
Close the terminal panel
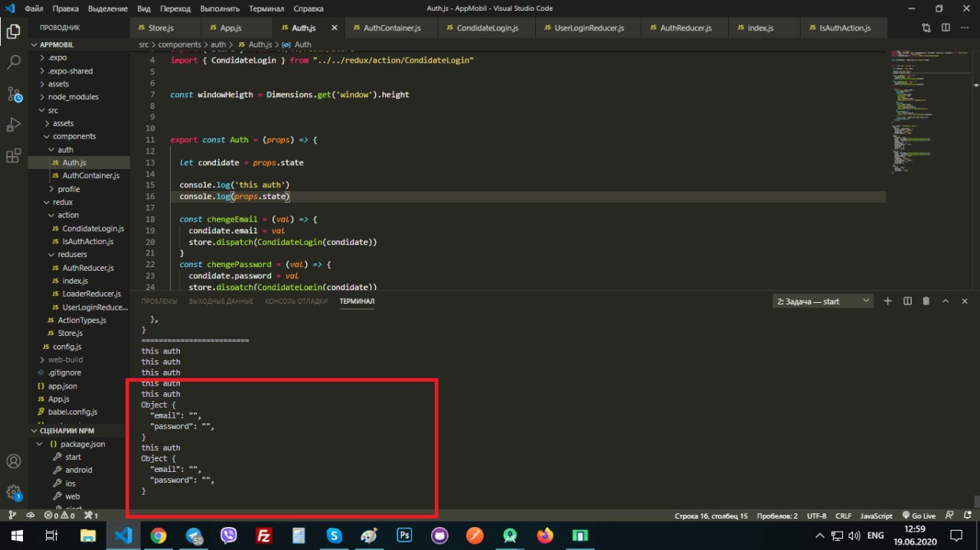coord(965,301)
